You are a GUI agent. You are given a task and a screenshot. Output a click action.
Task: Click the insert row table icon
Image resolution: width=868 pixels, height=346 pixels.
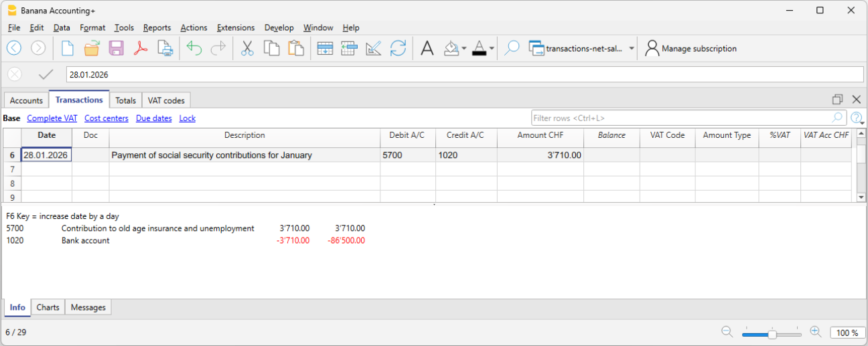[x=349, y=48]
